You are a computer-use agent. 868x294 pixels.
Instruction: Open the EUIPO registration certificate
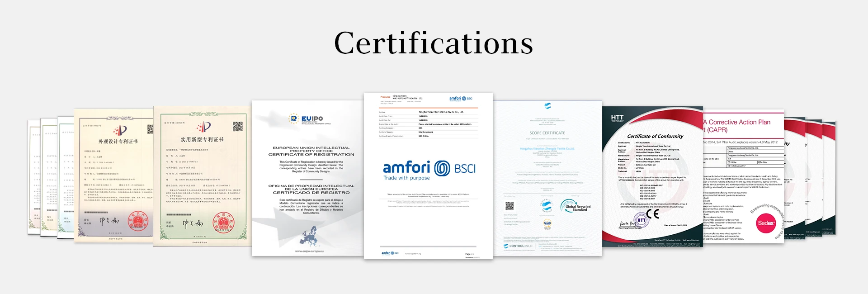(x=307, y=178)
